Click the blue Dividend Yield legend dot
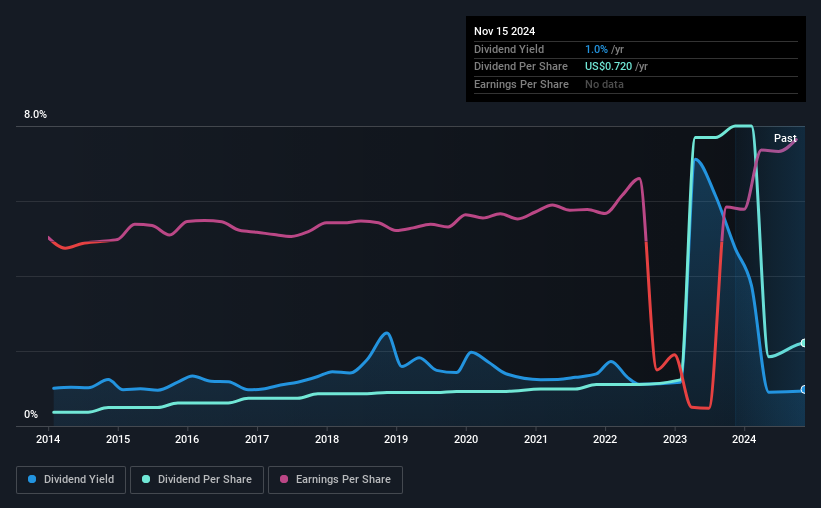821x508 pixels. click(32, 479)
